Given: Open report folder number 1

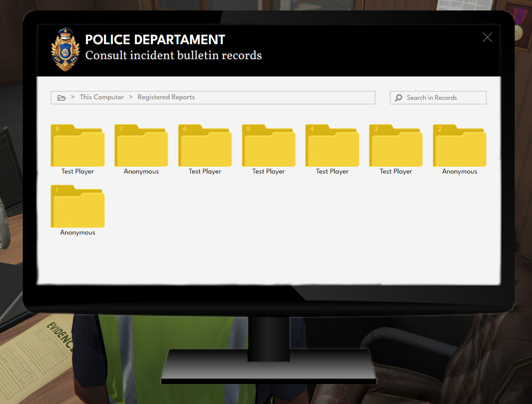Looking at the screenshot, I should tap(78, 206).
